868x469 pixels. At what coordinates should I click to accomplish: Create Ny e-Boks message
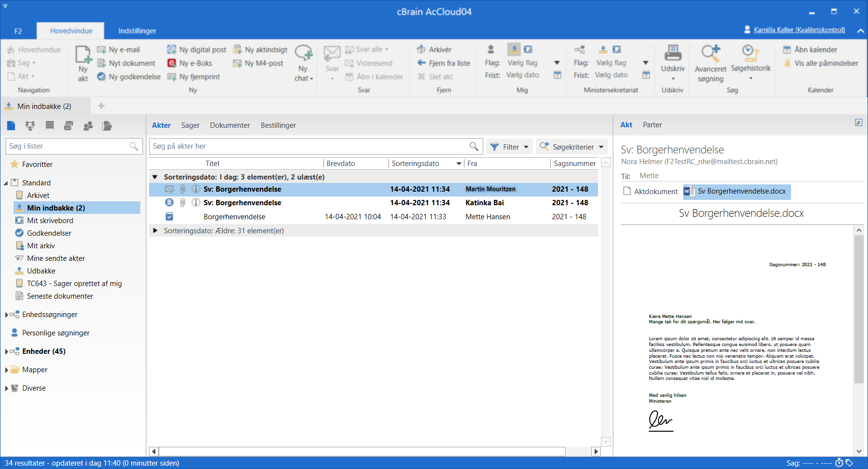190,63
